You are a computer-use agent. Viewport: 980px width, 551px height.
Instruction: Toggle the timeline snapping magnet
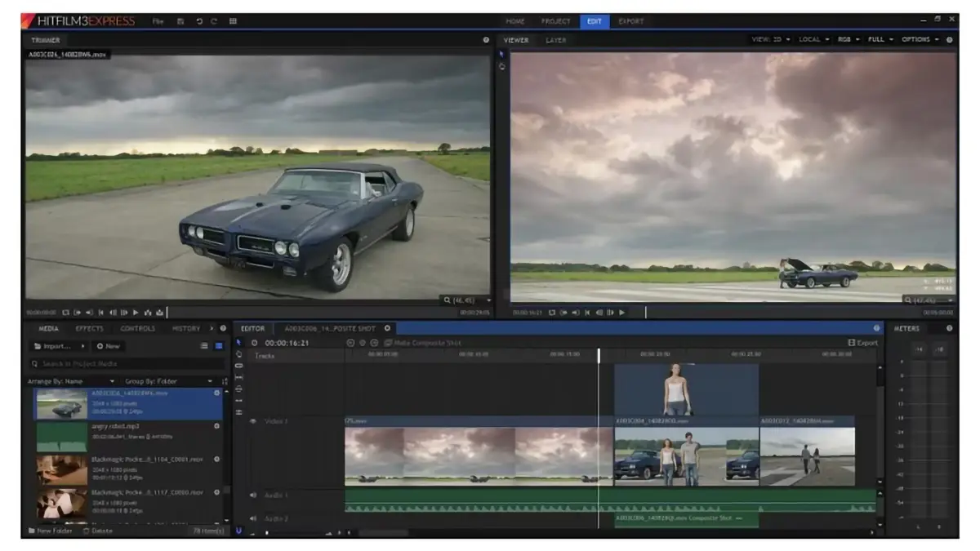click(239, 531)
